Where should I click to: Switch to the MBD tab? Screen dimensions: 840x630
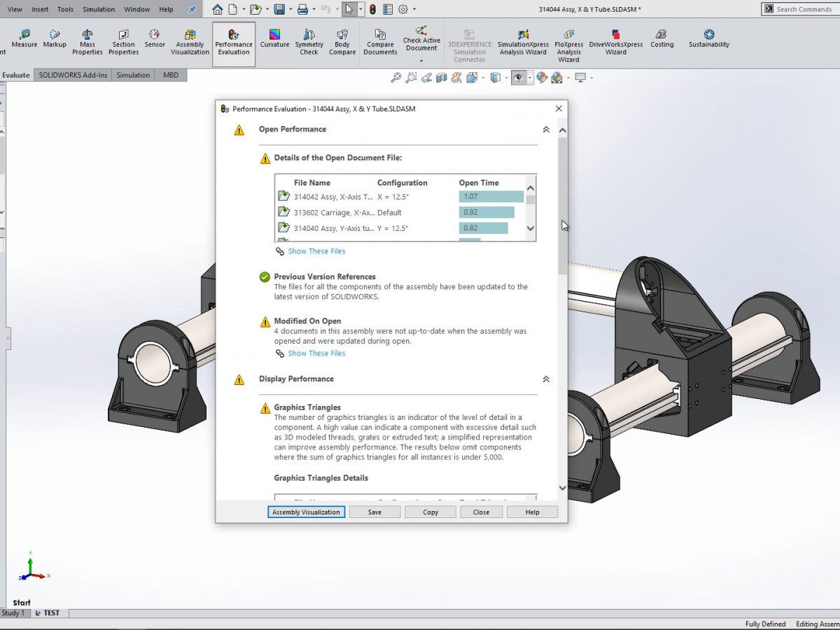click(x=171, y=75)
